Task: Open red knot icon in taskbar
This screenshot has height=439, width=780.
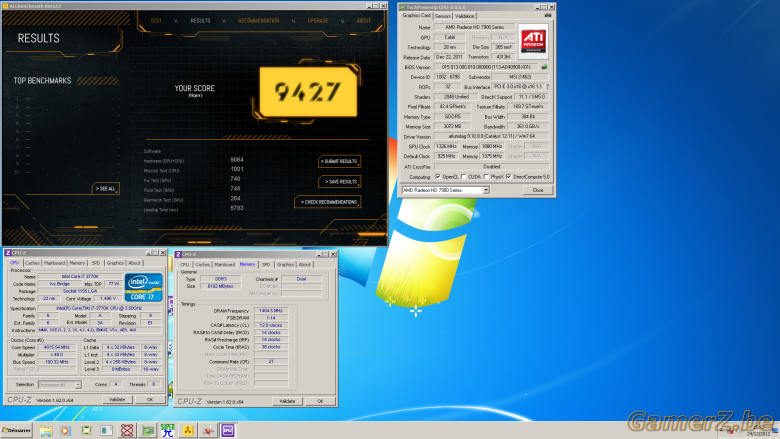Action: click(x=127, y=431)
